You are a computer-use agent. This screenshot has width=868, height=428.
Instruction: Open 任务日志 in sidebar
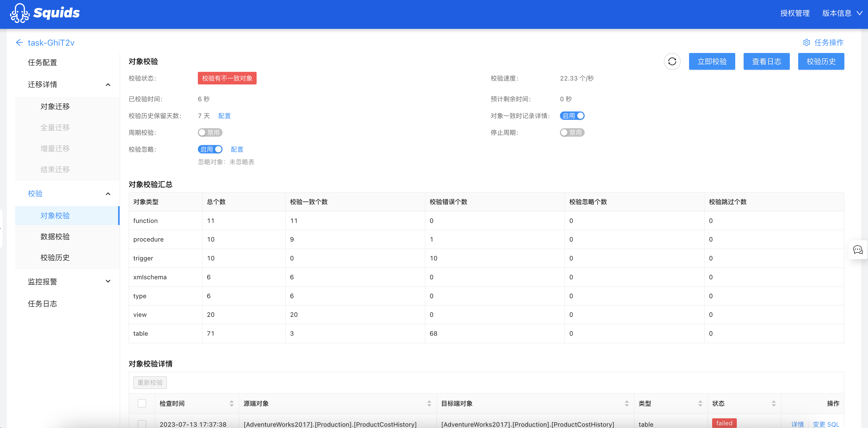43,304
